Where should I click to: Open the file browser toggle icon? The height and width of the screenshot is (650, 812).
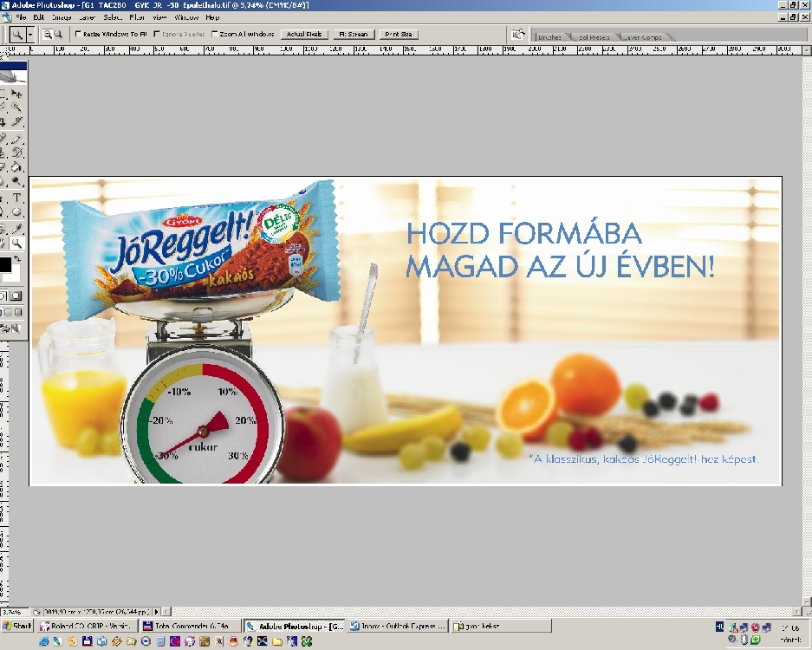pos(517,35)
